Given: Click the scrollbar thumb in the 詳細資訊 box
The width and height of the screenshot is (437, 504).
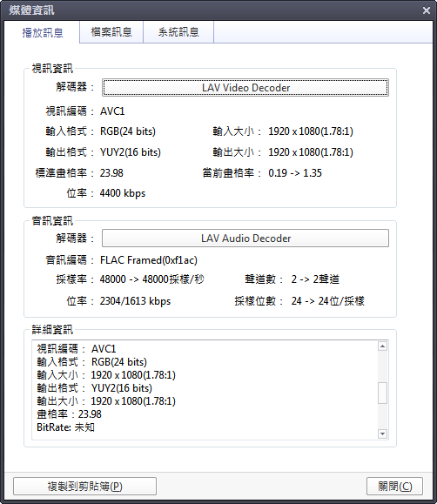Looking at the screenshot, I should tap(382, 393).
